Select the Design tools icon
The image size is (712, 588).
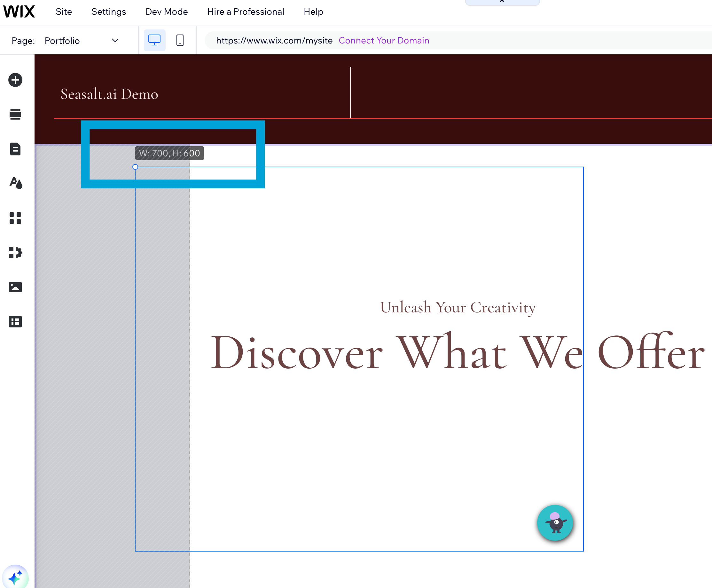(x=16, y=184)
